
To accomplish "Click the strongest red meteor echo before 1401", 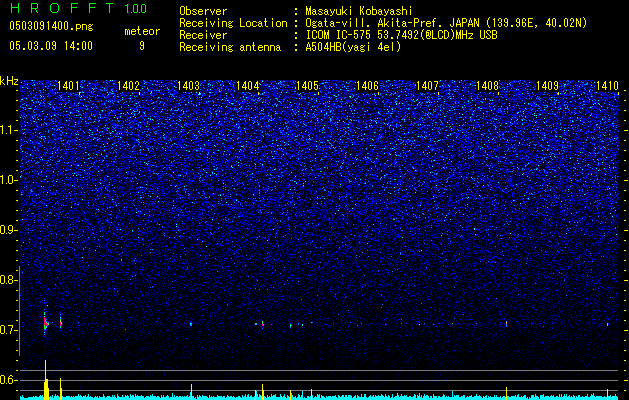I will coord(45,323).
